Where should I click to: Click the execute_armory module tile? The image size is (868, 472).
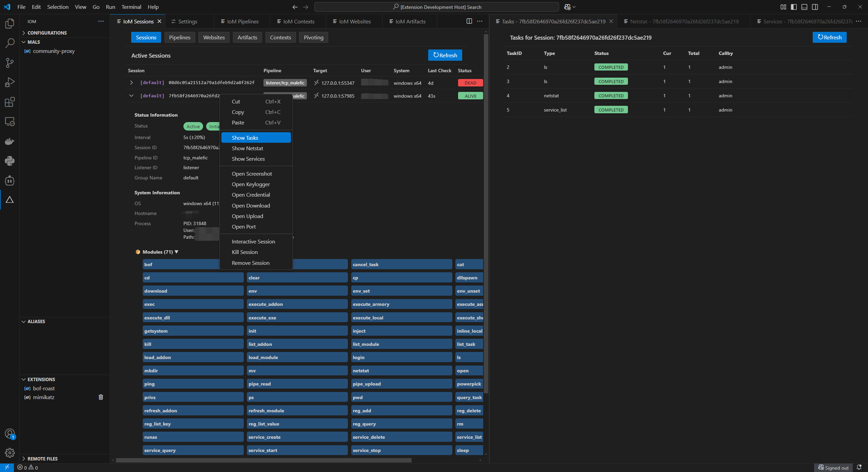(401, 304)
